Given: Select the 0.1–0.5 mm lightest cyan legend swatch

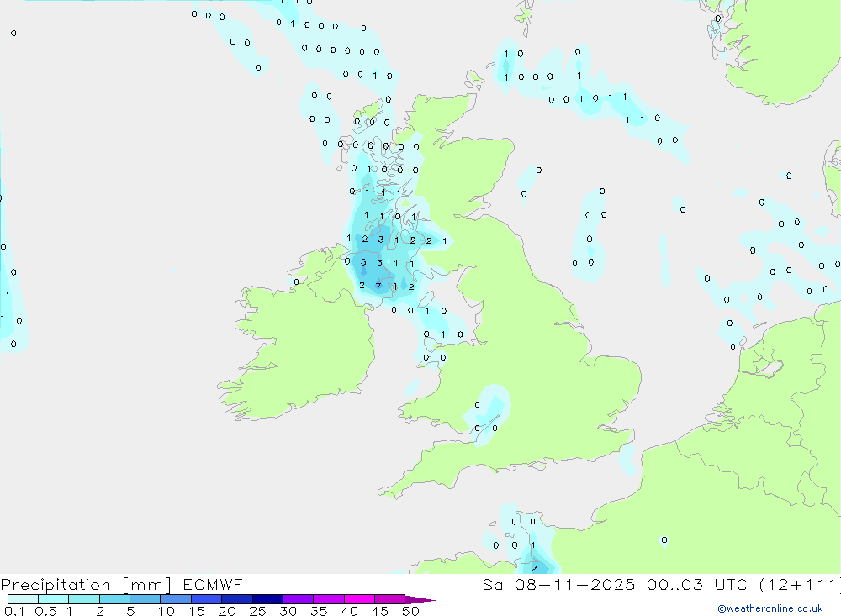Looking at the screenshot, I should (23, 599).
